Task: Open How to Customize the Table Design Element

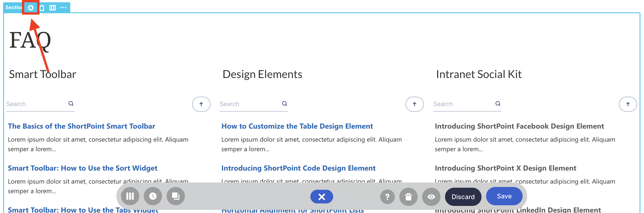Action: tap(297, 126)
